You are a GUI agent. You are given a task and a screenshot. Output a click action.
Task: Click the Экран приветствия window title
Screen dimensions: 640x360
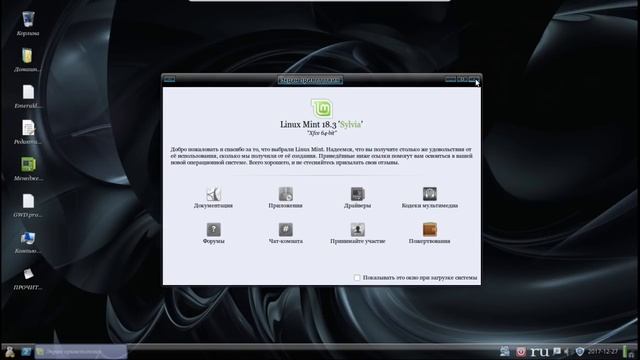(310, 80)
